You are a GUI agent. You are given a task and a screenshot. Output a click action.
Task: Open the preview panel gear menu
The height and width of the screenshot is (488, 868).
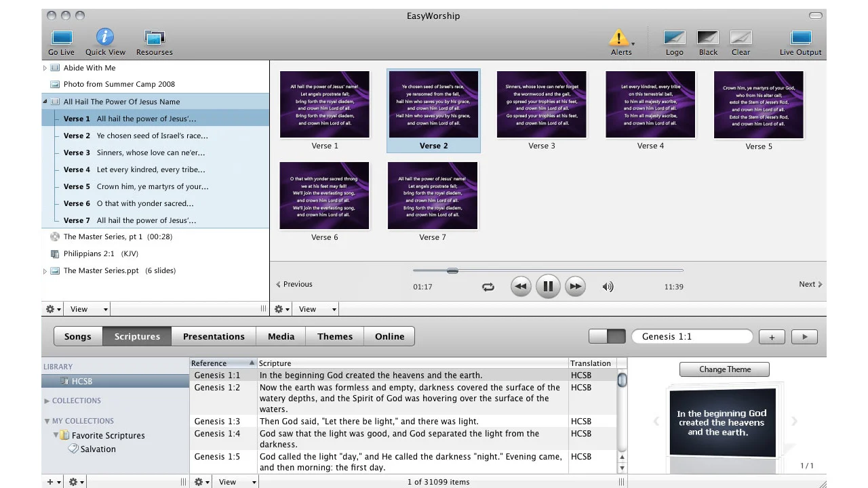pos(281,309)
